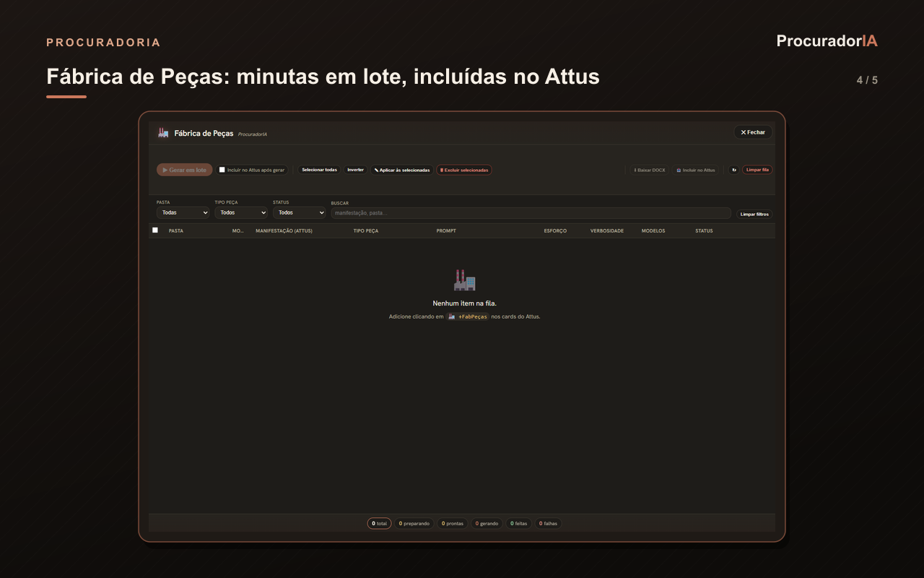Viewport: 924px width, 578px height.
Task: Click Excluir selecionadas button
Action: [464, 170]
